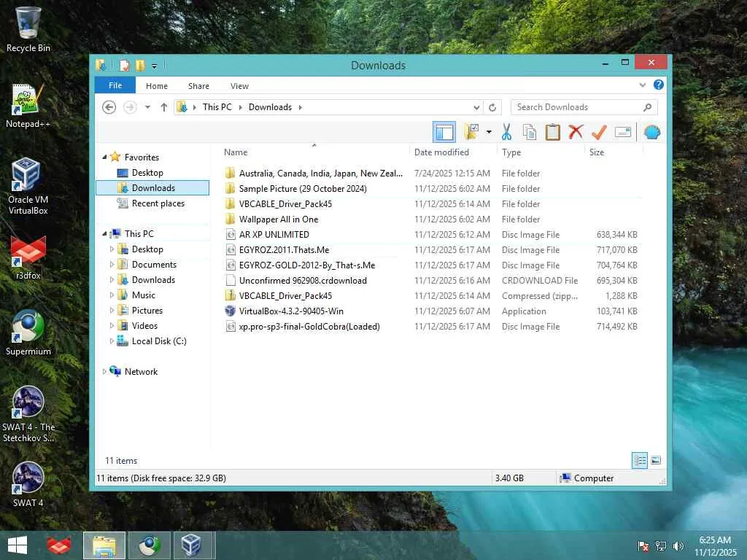Click the taskbar clock showing 6:25 AM
The height and width of the screenshot is (560, 747).
pyautogui.click(x=715, y=546)
